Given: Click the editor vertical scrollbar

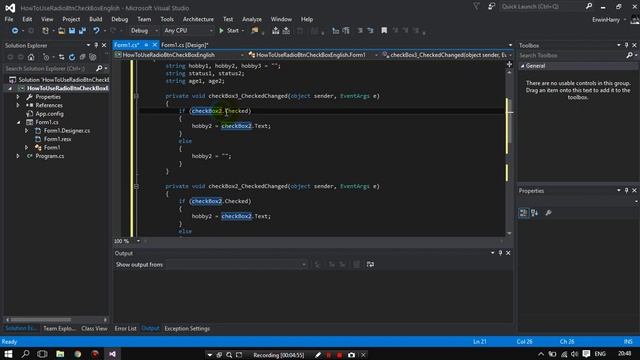Looking at the screenshot, I should click(509, 153).
